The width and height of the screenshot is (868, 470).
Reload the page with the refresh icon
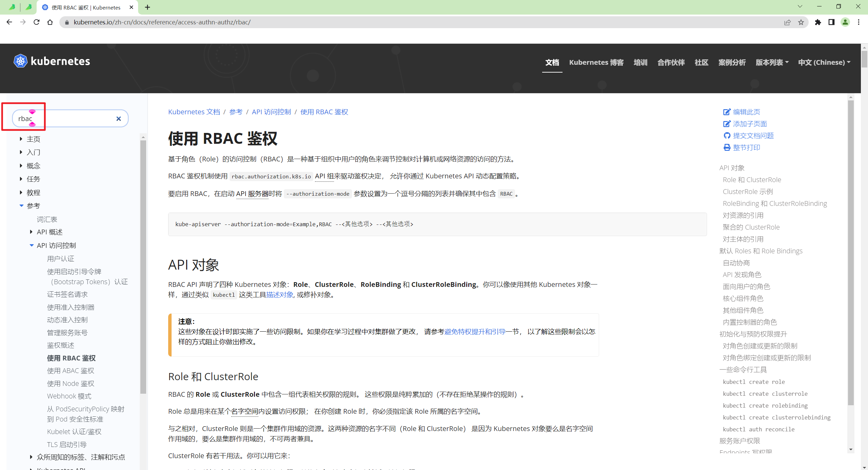pyautogui.click(x=36, y=22)
